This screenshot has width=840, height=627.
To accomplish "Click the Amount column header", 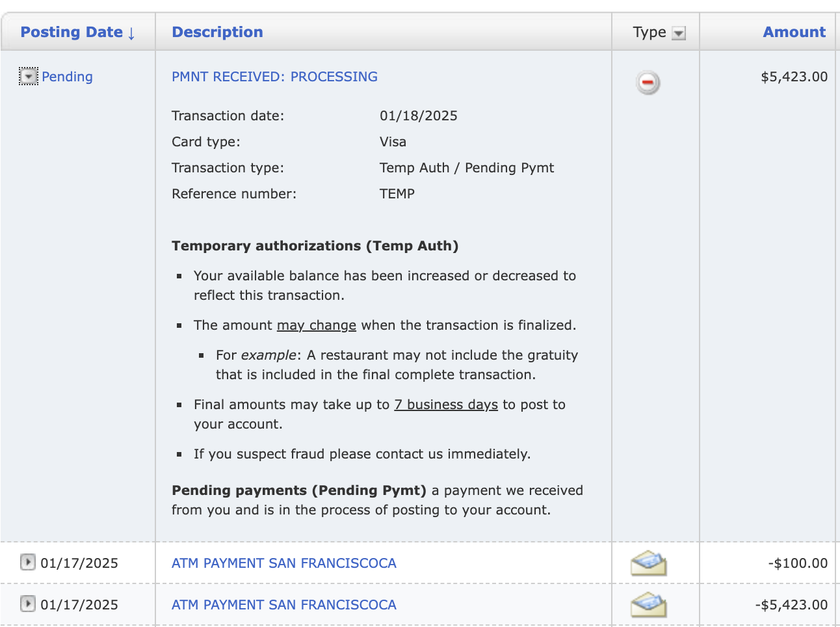I will click(794, 31).
